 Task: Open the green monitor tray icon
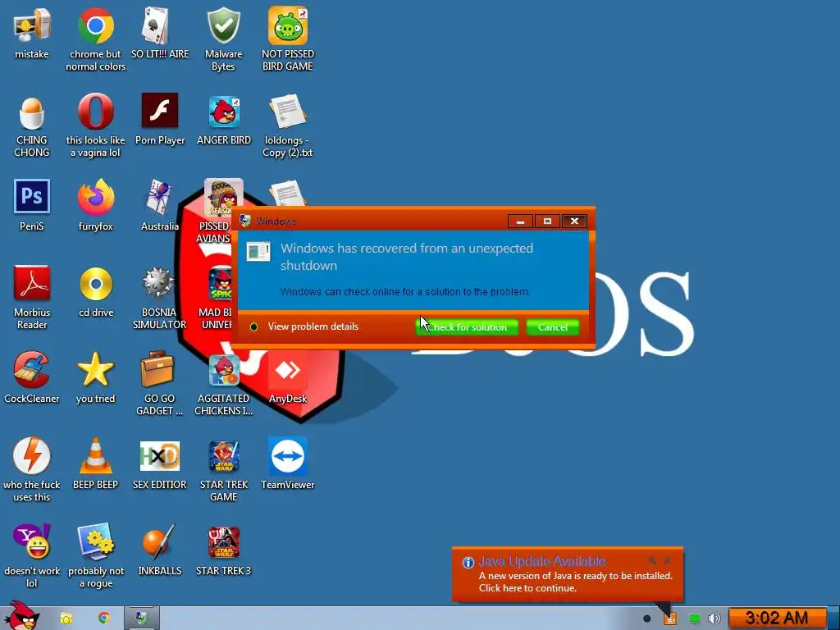click(694, 619)
